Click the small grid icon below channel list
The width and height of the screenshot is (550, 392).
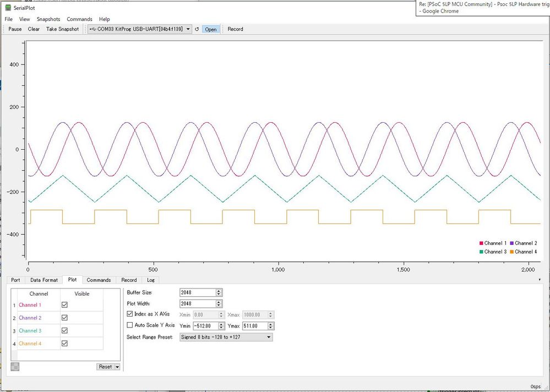pos(14,366)
